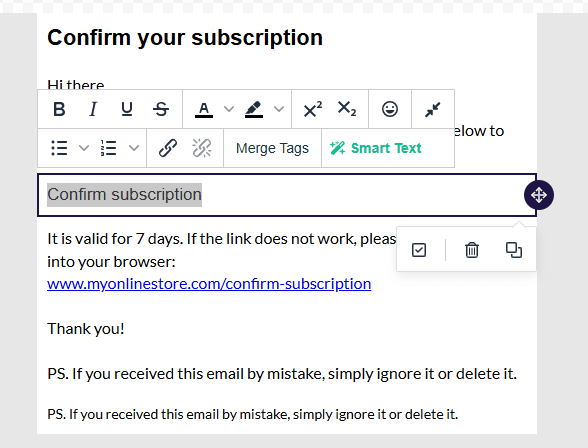Open the confirm-subscription URL link
The height and width of the screenshot is (448, 588).
pos(209,284)
